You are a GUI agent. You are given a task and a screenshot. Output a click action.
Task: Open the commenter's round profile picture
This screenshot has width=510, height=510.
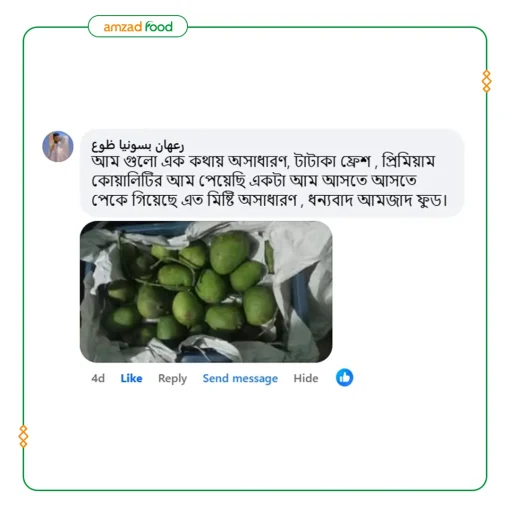click(x=58, y=146)
